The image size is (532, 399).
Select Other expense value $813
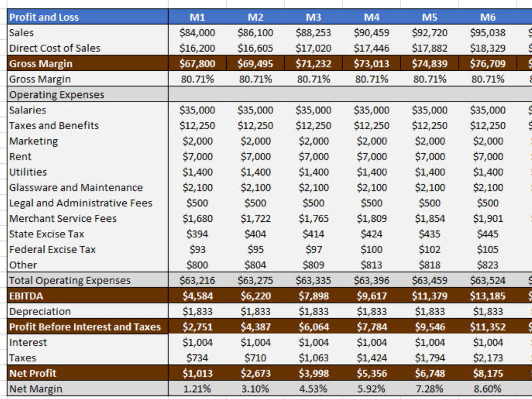tap(371, 264)
